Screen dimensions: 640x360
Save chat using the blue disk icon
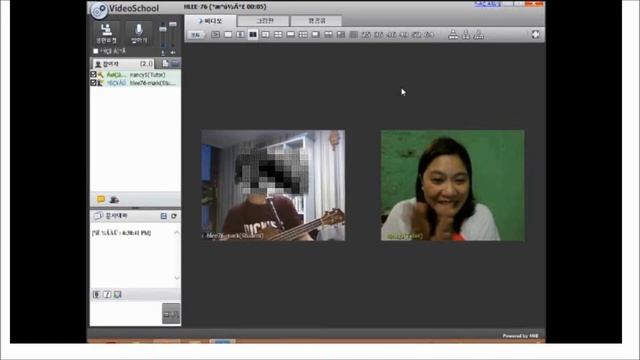tap(164, 216)
